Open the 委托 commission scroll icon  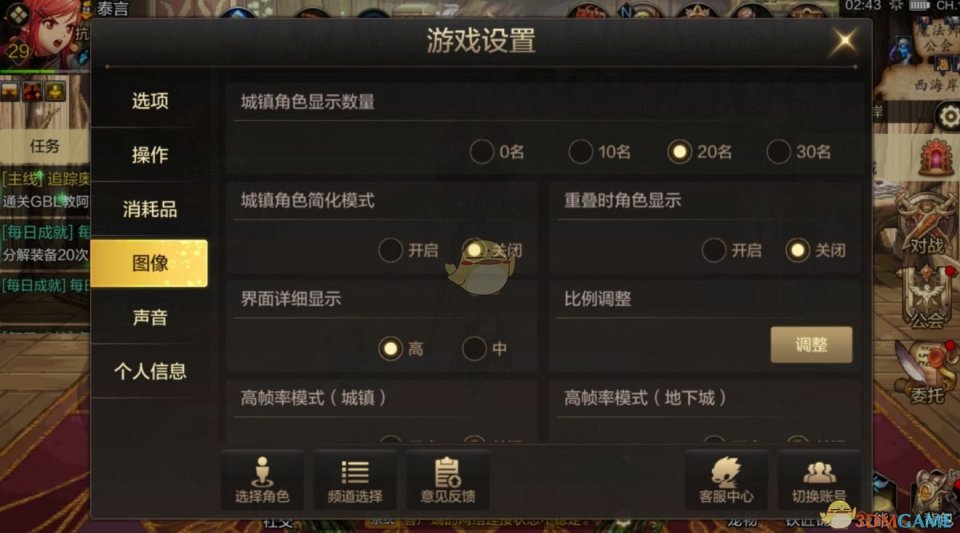[926, 373]
